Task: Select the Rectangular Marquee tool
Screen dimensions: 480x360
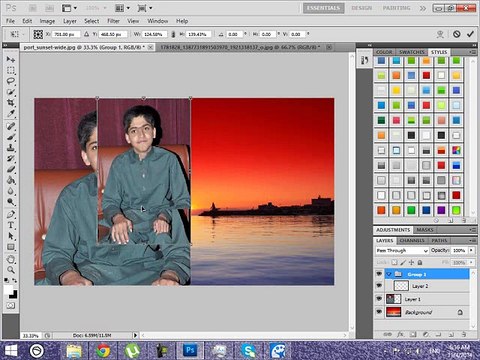Action: click(x=11, y=70)
